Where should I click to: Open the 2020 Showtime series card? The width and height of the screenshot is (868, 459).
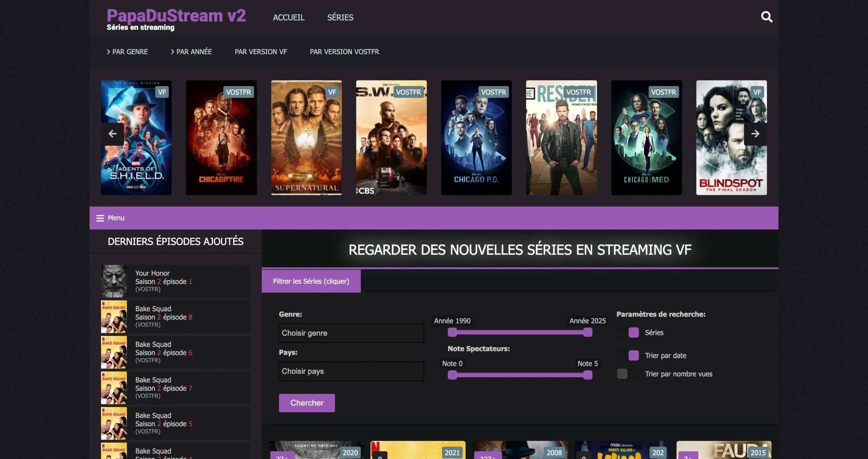pyautogui.click(x=316, y=450)
